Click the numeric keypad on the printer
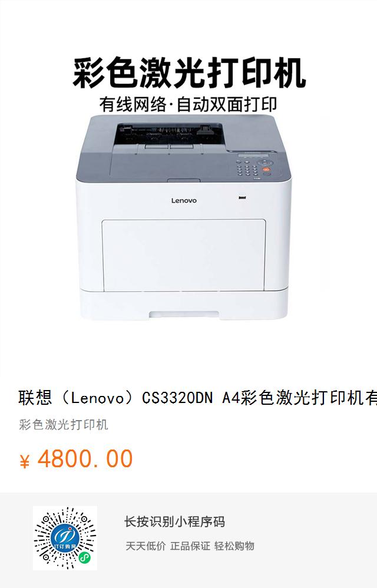377x588 pixels. coord(247,168)
